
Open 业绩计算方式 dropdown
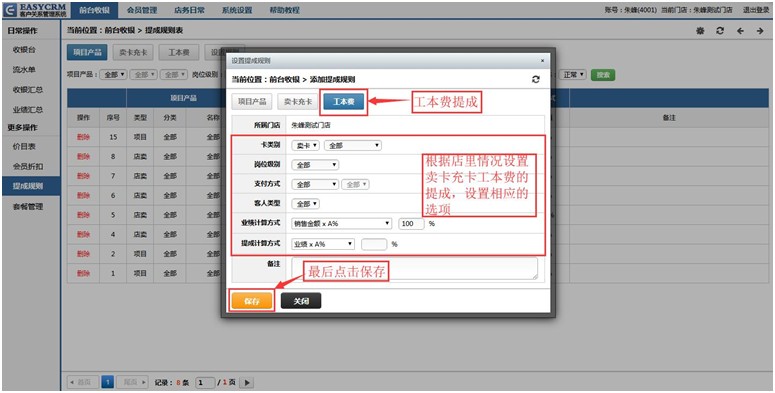[x=342, y=223]
